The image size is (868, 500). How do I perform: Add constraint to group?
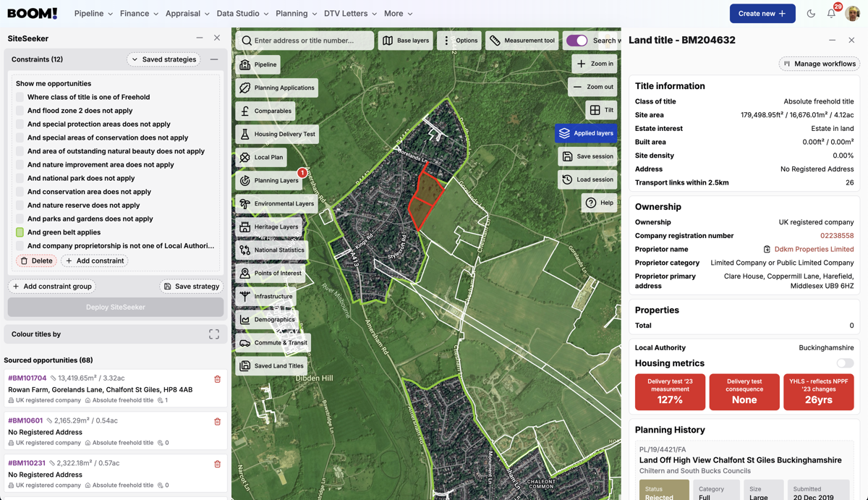pyautogui.click(x=95, y=260)
